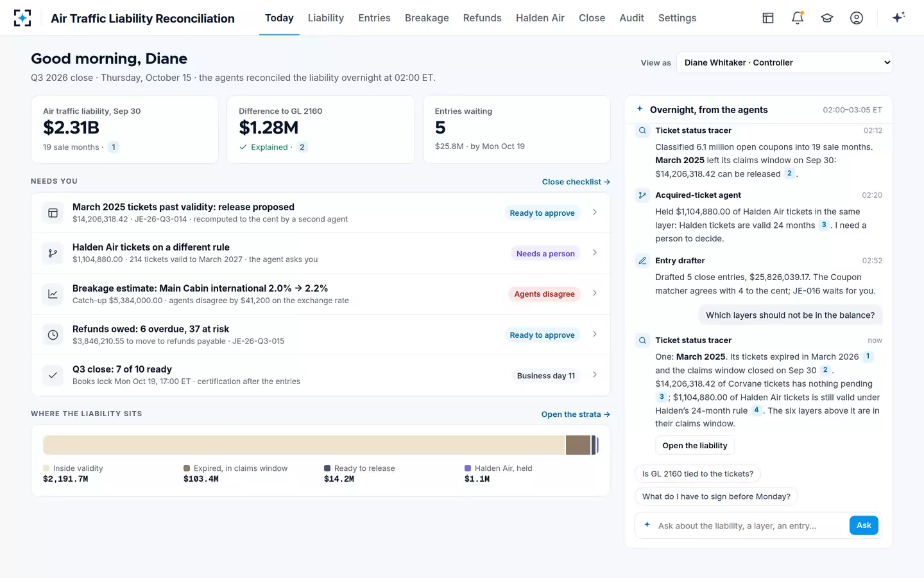Open the layout panel icon in header
Viewport: 924px width, 578px height.
pos(768,18)
